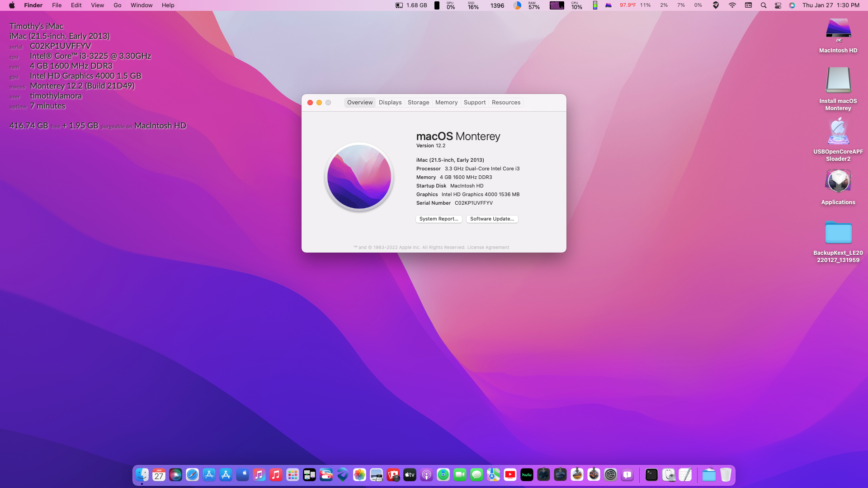Open Preview app from the Dock

click(x=377, y=474)
